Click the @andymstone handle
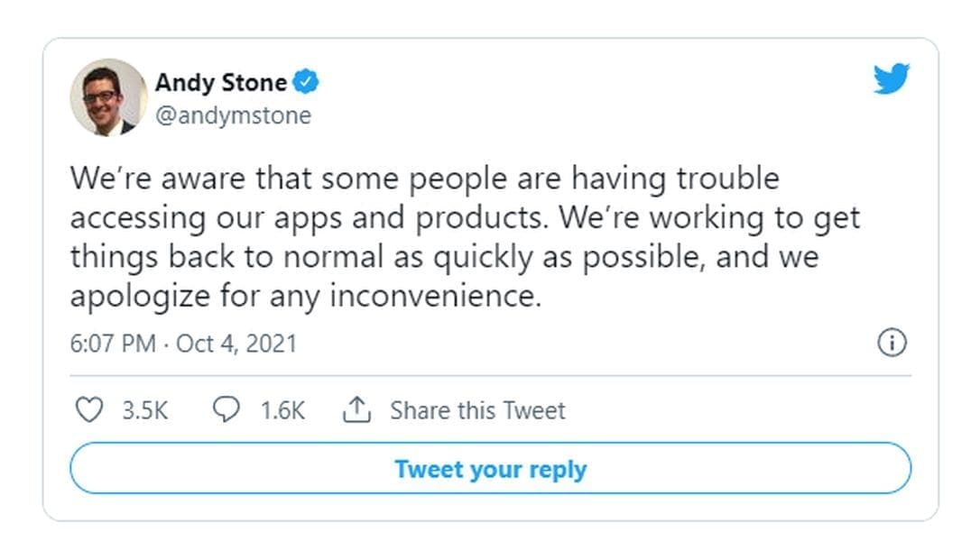 [233, 115]
